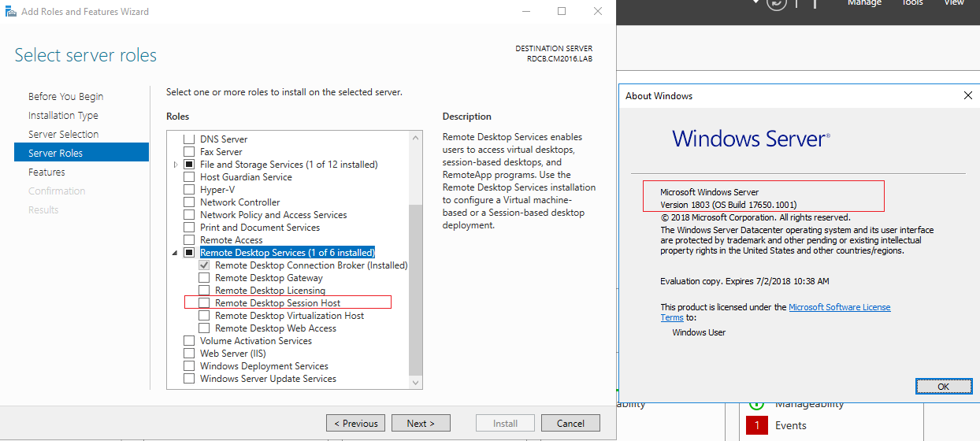This screenshot has width=980, height=441.
Task: Click OK in About Windows dialog
Action: point(943,387)
